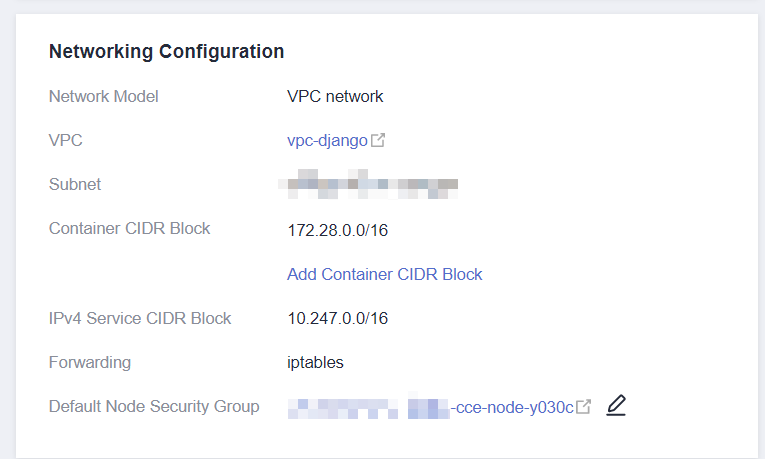Click the VPC field label

point(65,141)
